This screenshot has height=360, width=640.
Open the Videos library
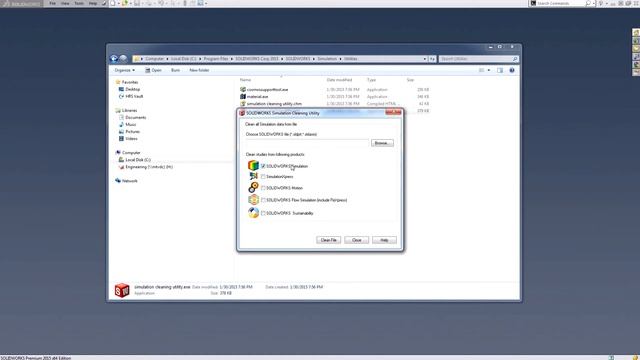pos(131,139)
